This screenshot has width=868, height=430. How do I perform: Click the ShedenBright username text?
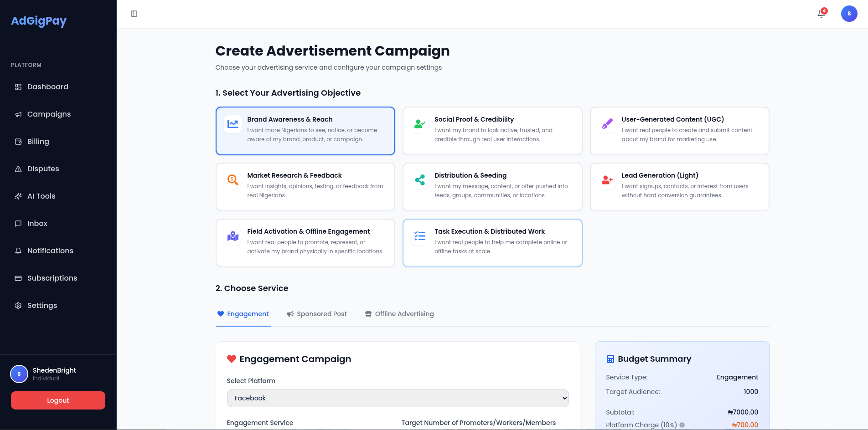54,370
